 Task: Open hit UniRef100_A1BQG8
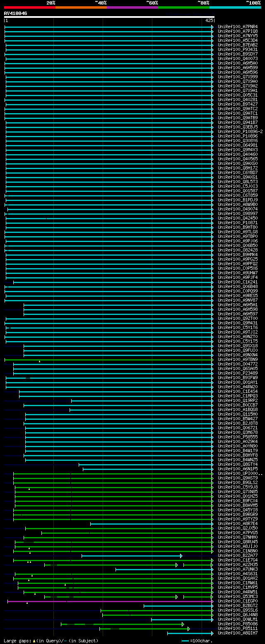click(238, 410)
